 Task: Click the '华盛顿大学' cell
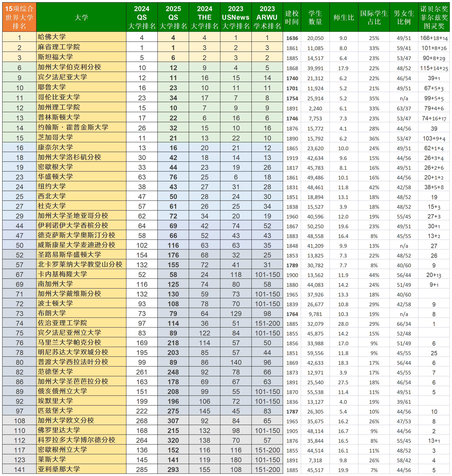pos(81,177)
